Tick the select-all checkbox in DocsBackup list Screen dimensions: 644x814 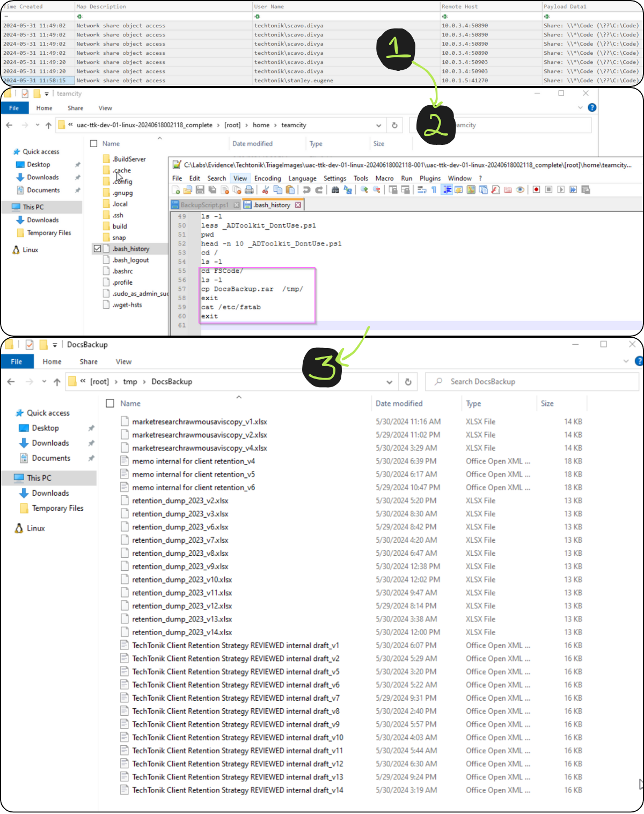point(110,403)
